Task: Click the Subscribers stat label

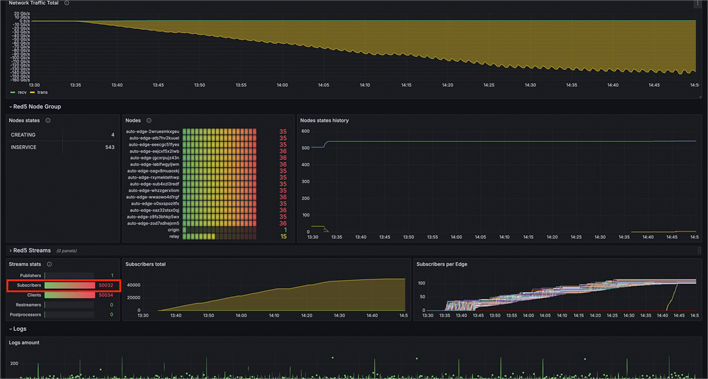Action: pyautogui.click(x=29, y=285)
